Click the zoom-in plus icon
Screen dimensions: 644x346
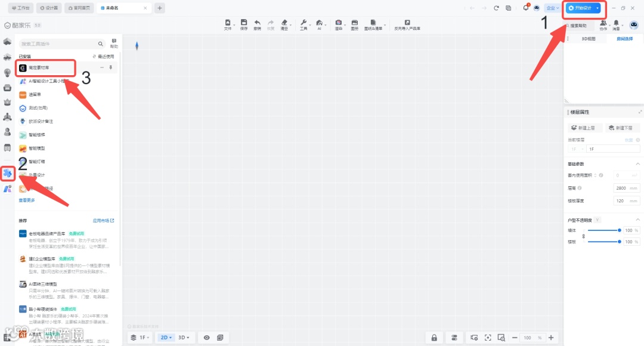(x=551, y=338)
